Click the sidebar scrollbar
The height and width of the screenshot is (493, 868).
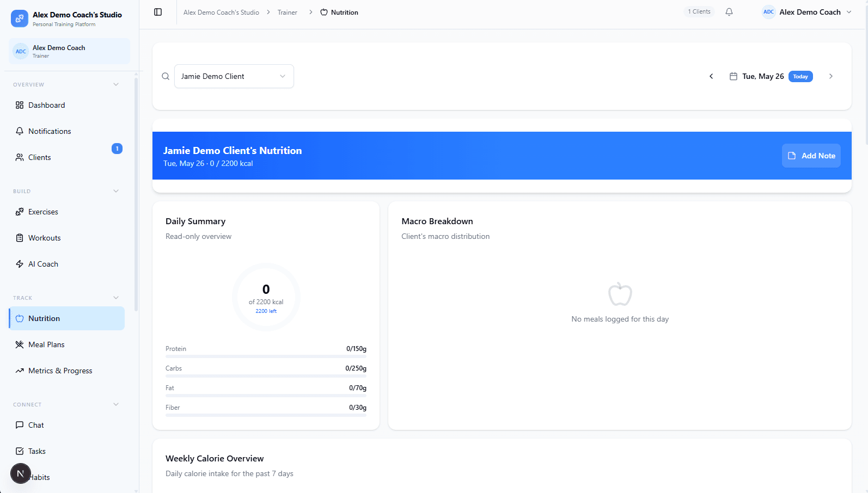coord(136,195)
